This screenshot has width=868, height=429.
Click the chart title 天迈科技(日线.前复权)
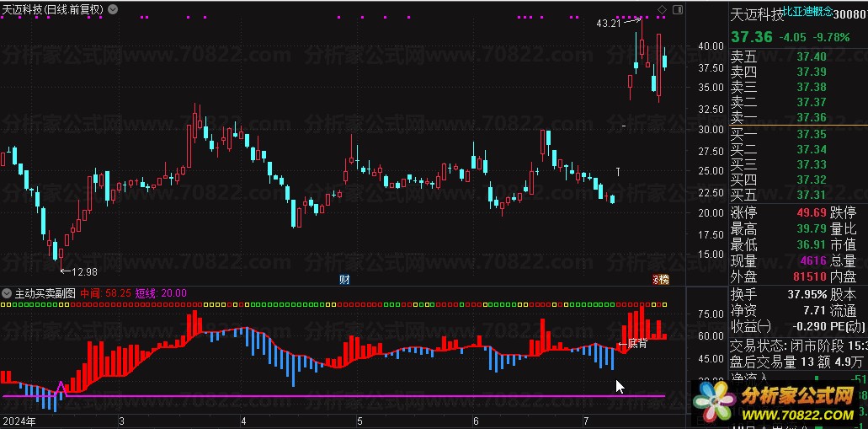click(54, 9)
